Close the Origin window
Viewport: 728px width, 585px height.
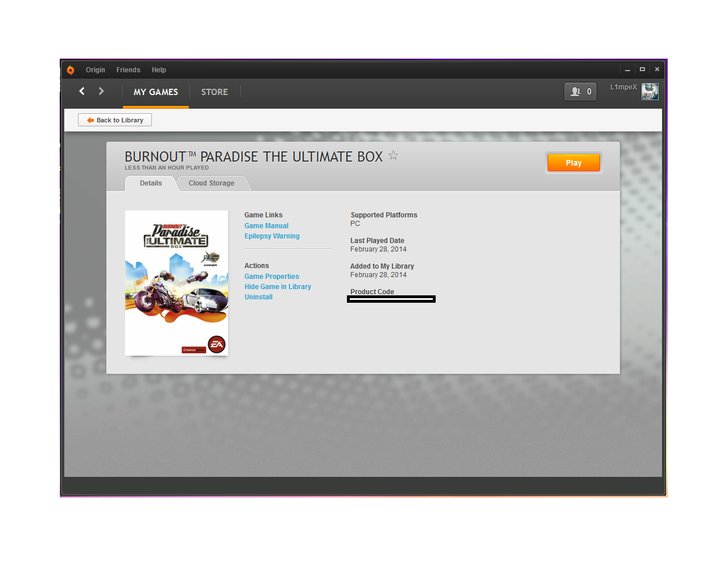657,69
